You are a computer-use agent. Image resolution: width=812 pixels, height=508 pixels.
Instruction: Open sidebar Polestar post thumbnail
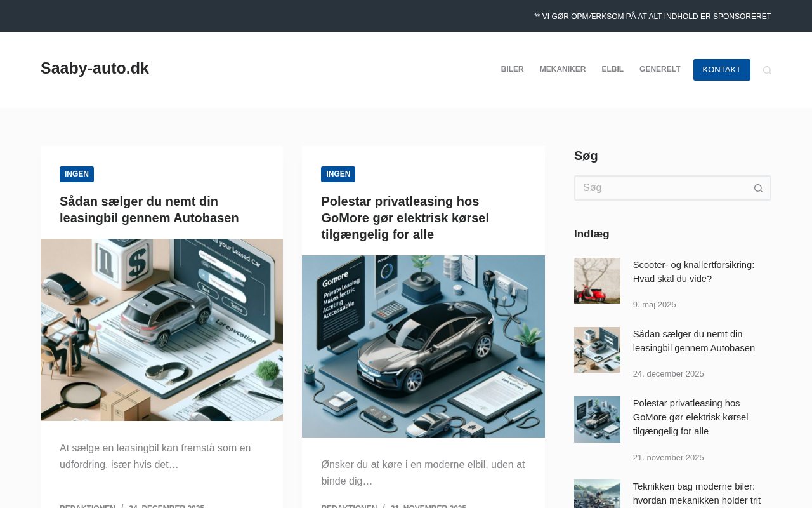point(597,419)
